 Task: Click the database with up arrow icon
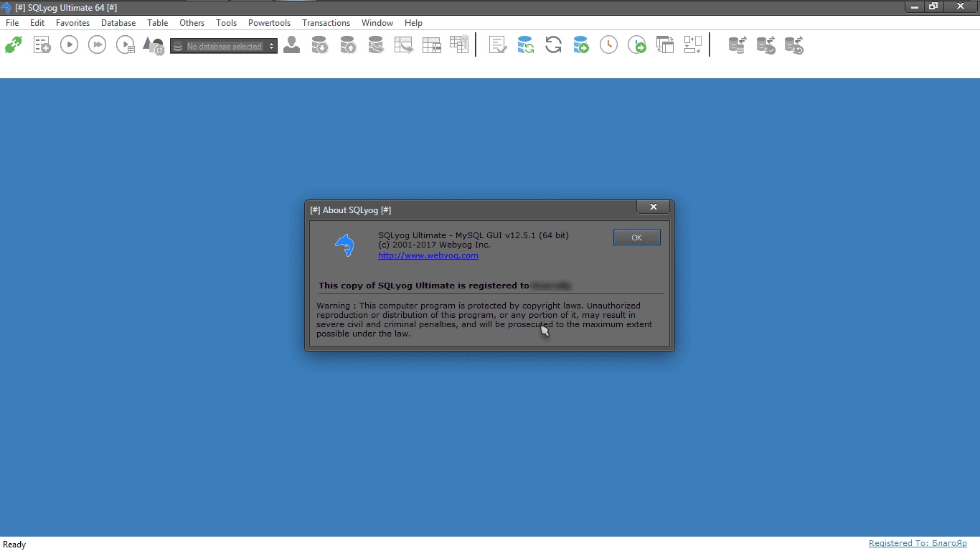tap(348, 45)
